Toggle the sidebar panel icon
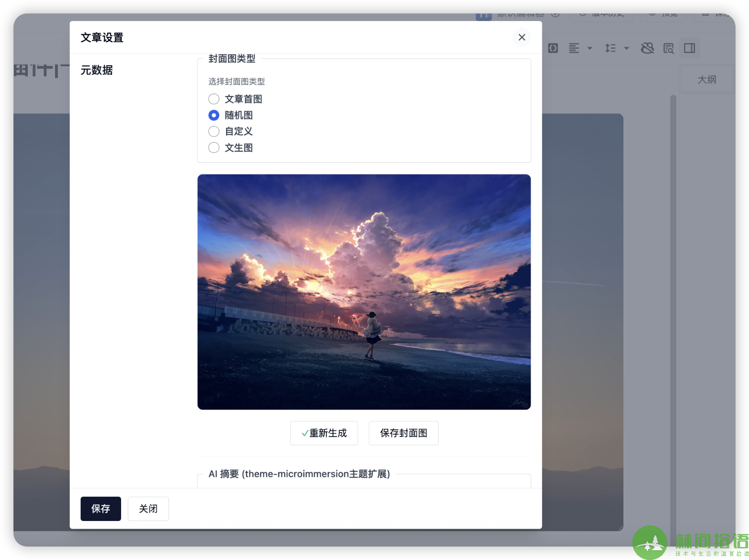This screenshot has width=749, height=560. pos(689,48)
